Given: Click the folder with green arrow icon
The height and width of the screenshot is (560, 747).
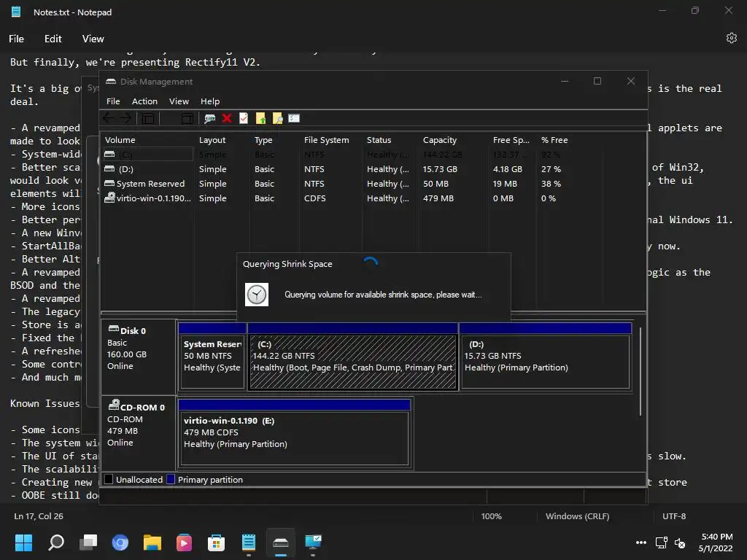Looking at the screenshot, I should click(x=260, y=118).
